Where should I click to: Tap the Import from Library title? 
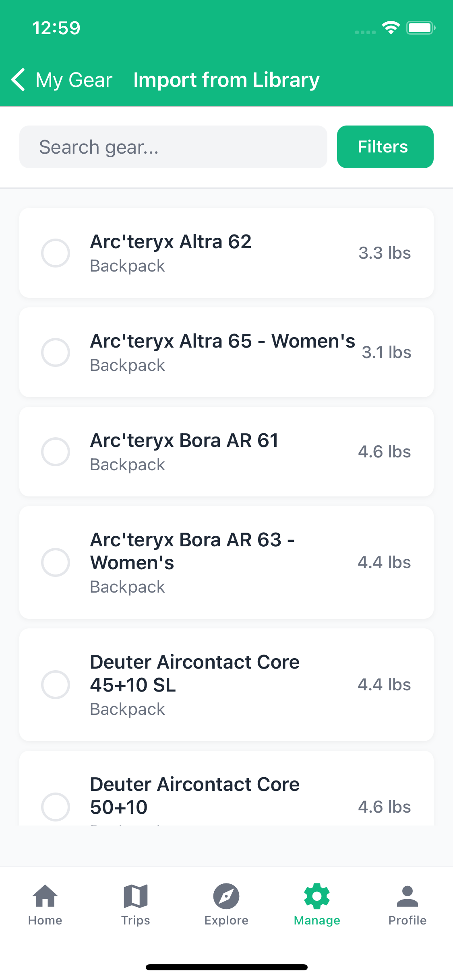(226, 80)
